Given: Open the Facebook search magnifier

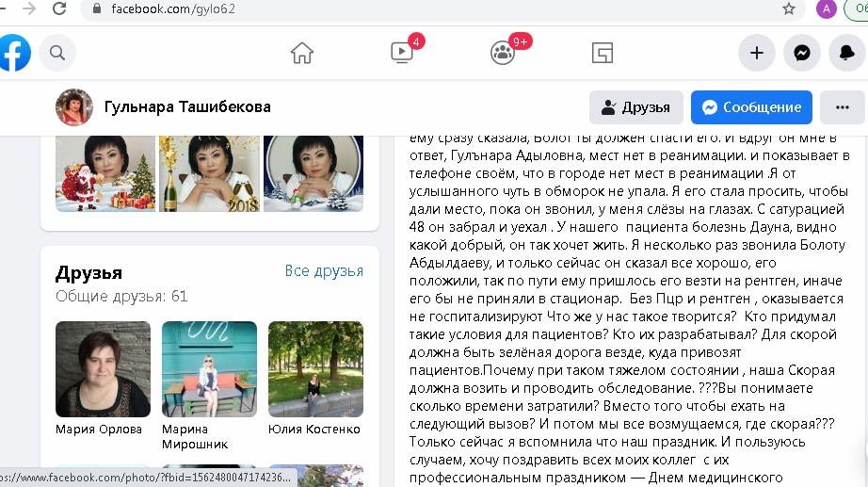Looking at the screenshot, I should [x=57, y=53].
